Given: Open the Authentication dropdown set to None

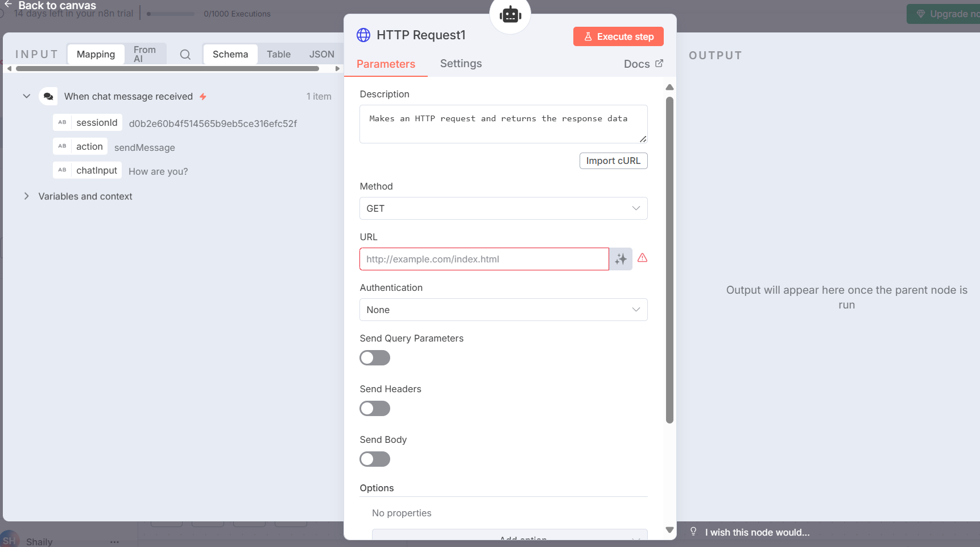Looking at the screenshot, I should (503, 310).
